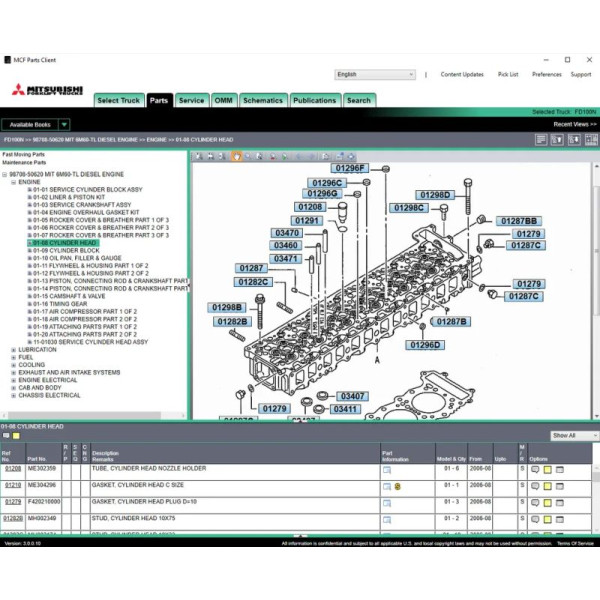Open the Pick List link
This screenshot has height=600, width=600.
coord(508,74)
